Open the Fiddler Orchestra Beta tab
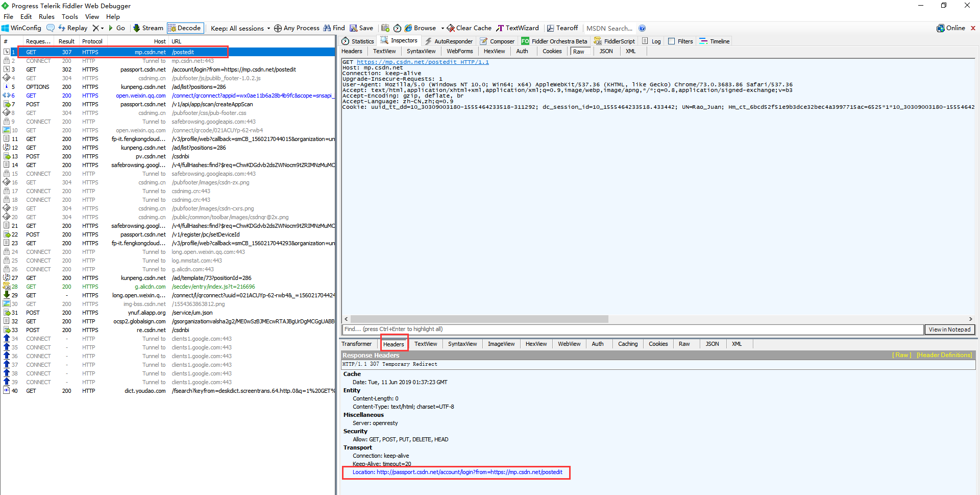This screenshot has width=980, height=495. pos(554,41)
